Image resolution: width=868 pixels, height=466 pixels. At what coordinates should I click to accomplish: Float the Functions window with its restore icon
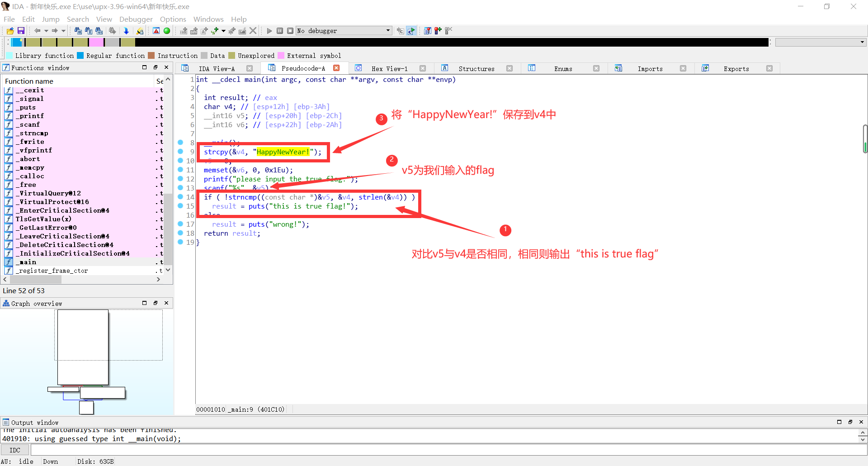click(x=156, y=67)
